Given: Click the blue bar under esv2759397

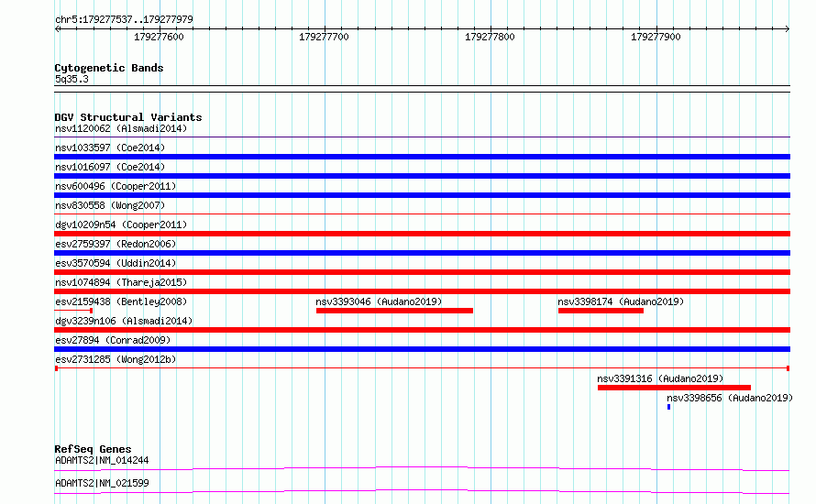Looking at the screenshot, I should pyautogui.click(x=422, y=253).
